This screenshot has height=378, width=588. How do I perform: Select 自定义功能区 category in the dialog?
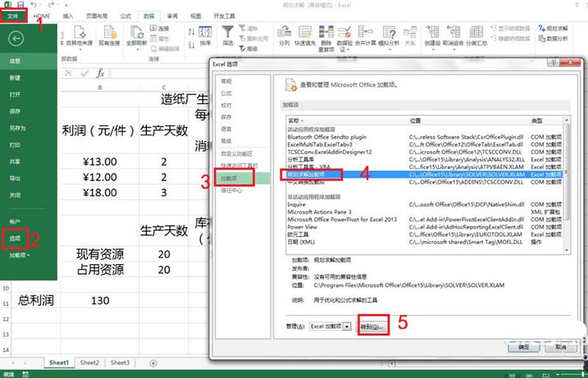(x=237, y=154)
